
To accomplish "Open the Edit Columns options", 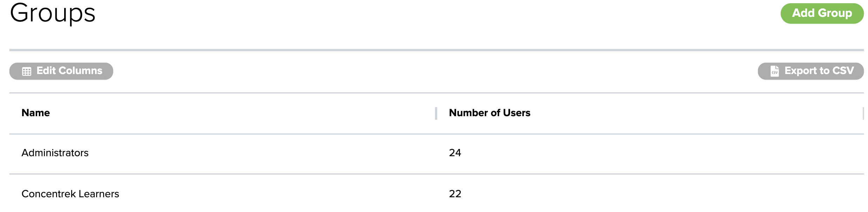I will (69, 71).
